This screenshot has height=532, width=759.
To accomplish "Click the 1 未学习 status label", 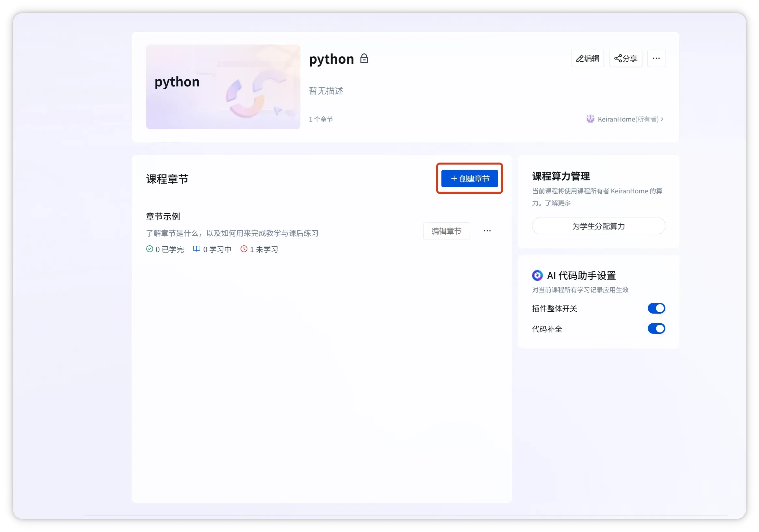I will [264, 250].
